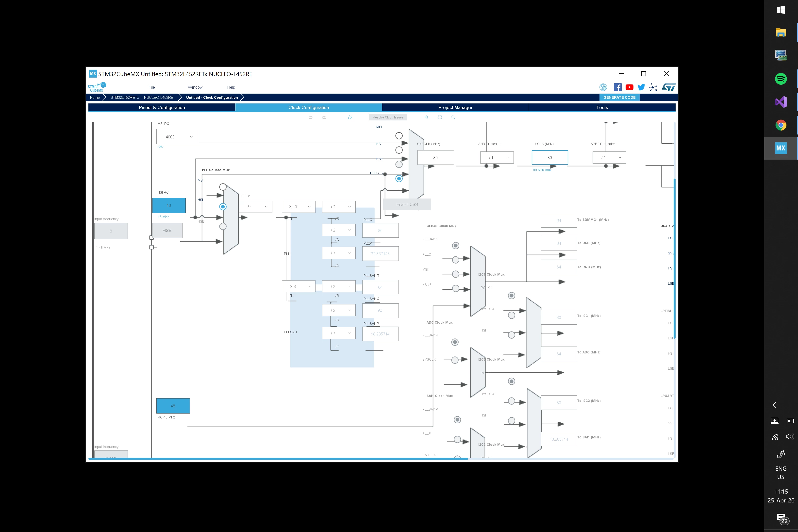
Task: Select HSI radio on the SYSCLK mux
Action: tap(399, 150)
